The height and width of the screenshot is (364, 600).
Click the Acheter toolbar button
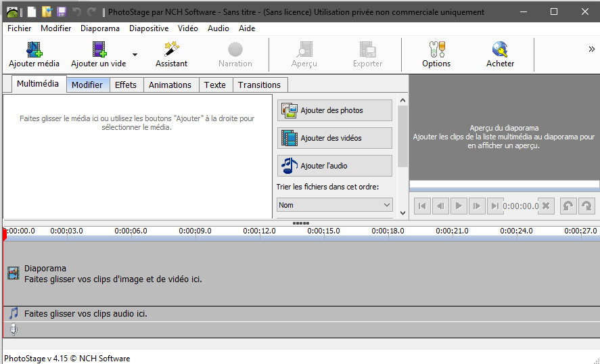500,55
